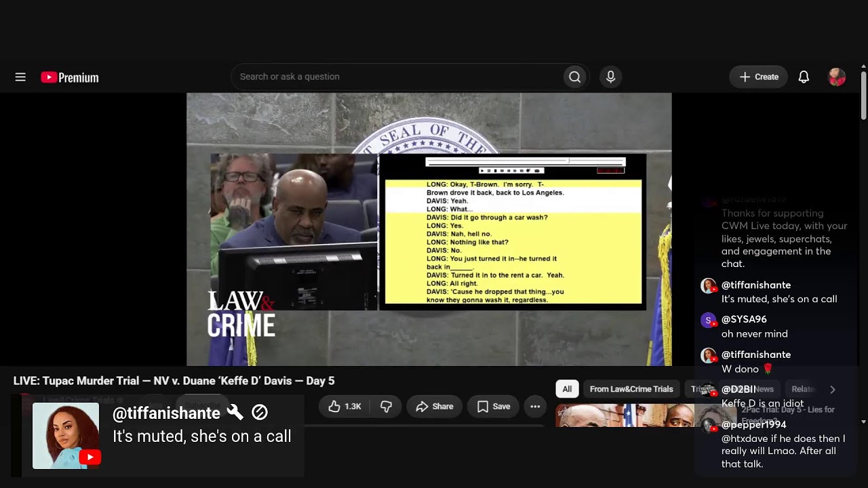The height and width of the screenshot is (488, 868).
Task: Click the 'Thanks for supporting CWM Live' message
Action: point(785,239)
